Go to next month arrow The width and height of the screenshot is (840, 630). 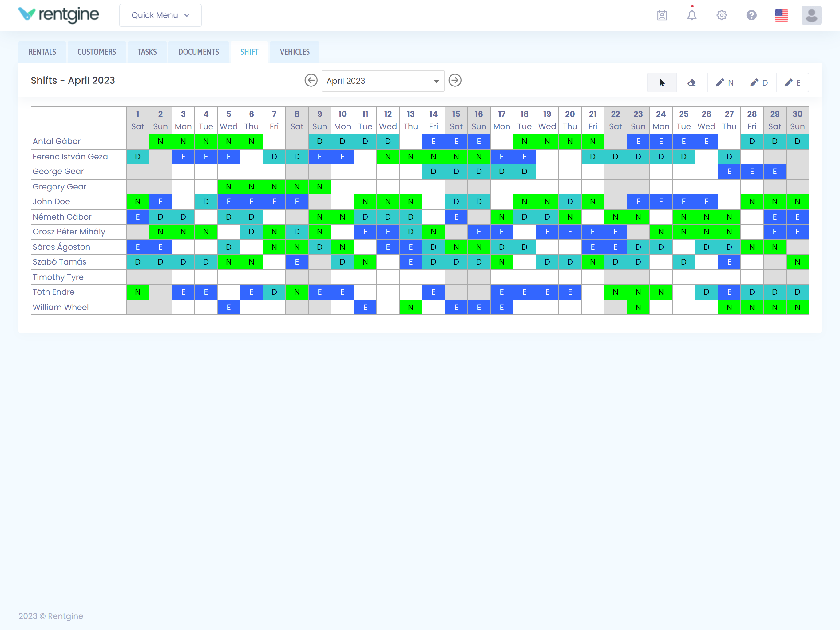454,81
